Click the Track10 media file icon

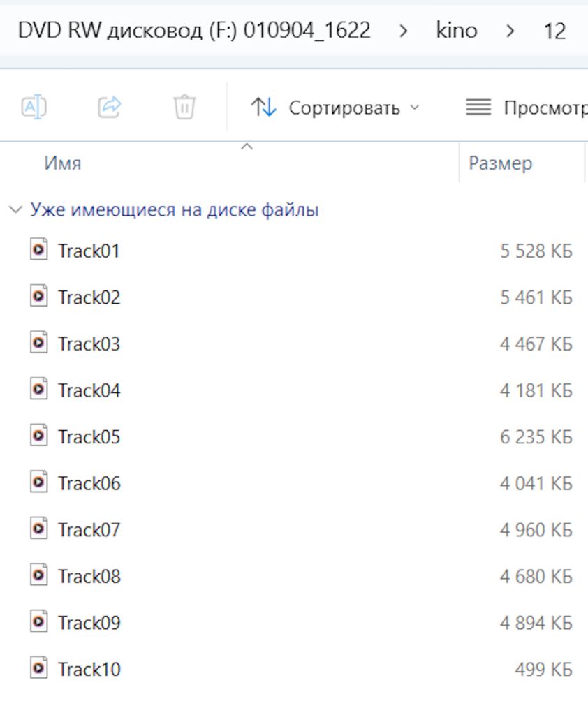(39, 668)
